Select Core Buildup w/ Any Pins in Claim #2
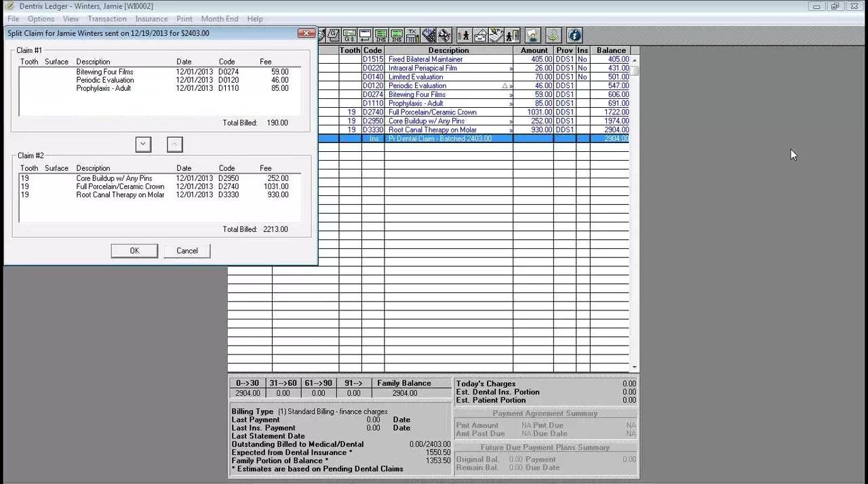This screenshot has width=868, height=484. [x=160, y=178]
